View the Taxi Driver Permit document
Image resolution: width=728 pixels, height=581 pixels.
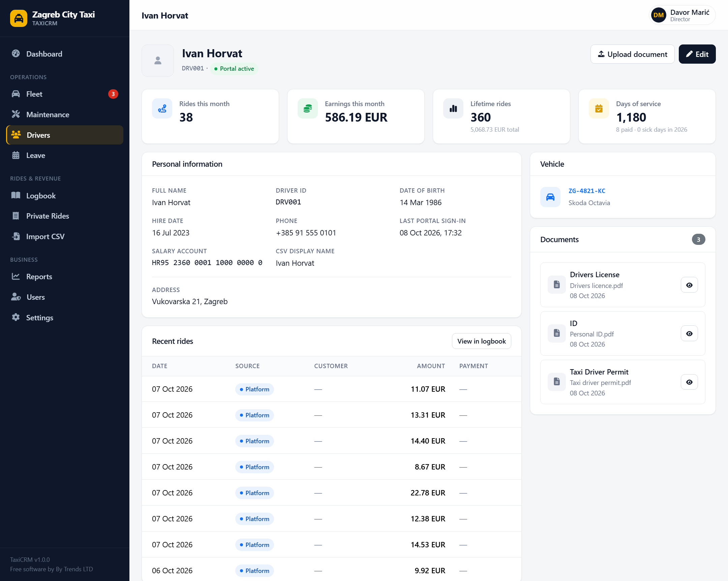(x=689, y=382)
